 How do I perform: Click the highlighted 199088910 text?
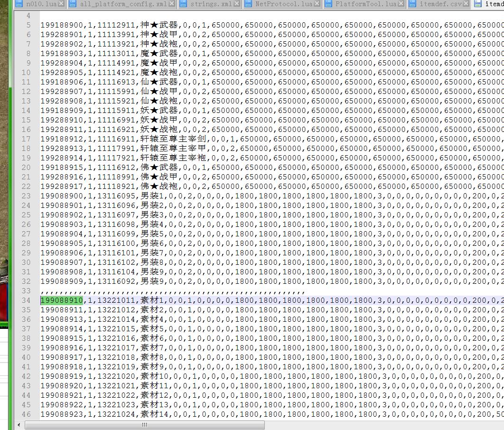point(62,300)
